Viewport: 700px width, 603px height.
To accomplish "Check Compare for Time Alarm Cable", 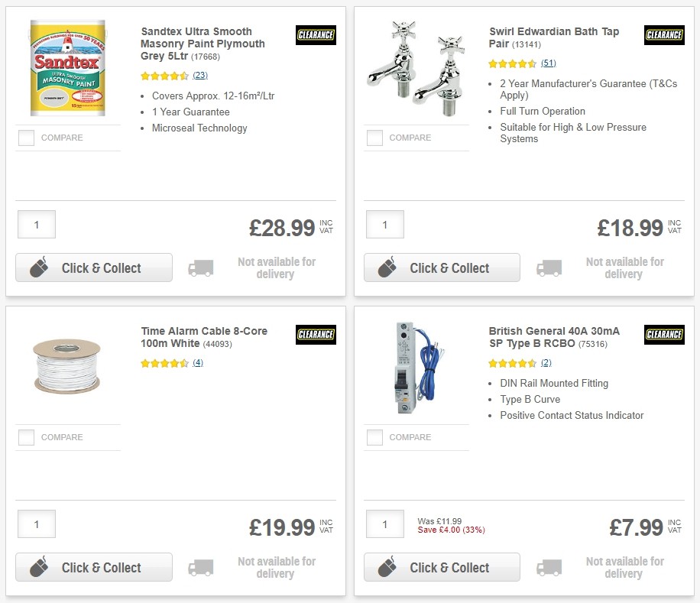I will tap(25, 437).
